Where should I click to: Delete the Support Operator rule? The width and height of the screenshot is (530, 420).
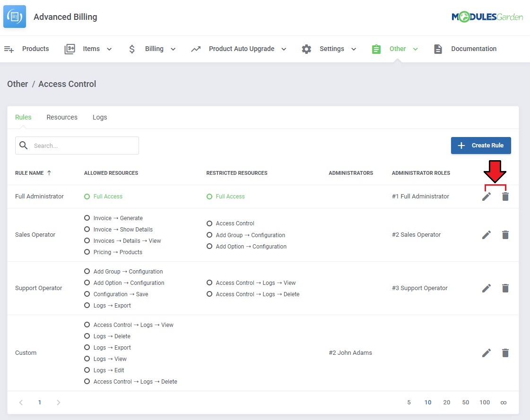tap(505, 288)
